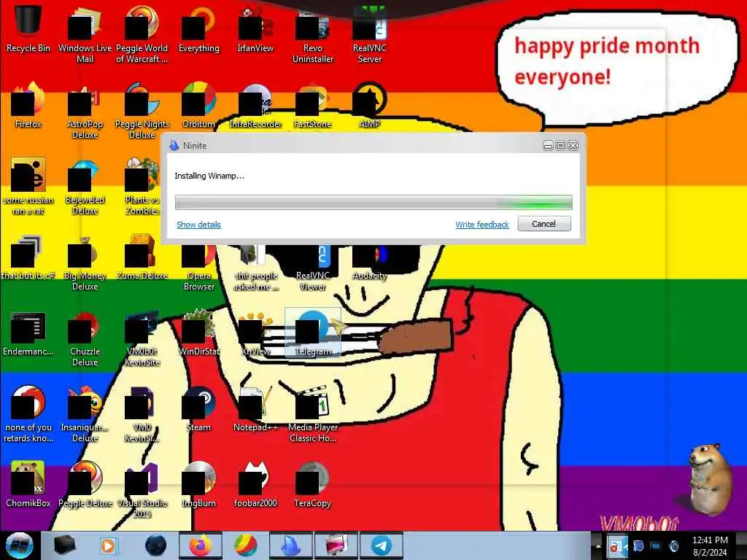This screenshot has height=560, width=747.
Task: Click the Winamp install progress bar
Action: coord(373,203)
